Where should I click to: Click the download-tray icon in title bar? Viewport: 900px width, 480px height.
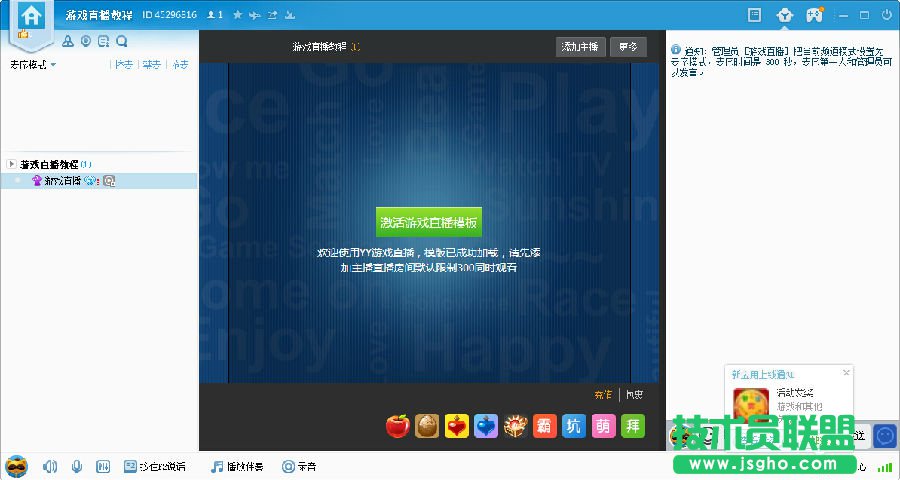(290, 15)
